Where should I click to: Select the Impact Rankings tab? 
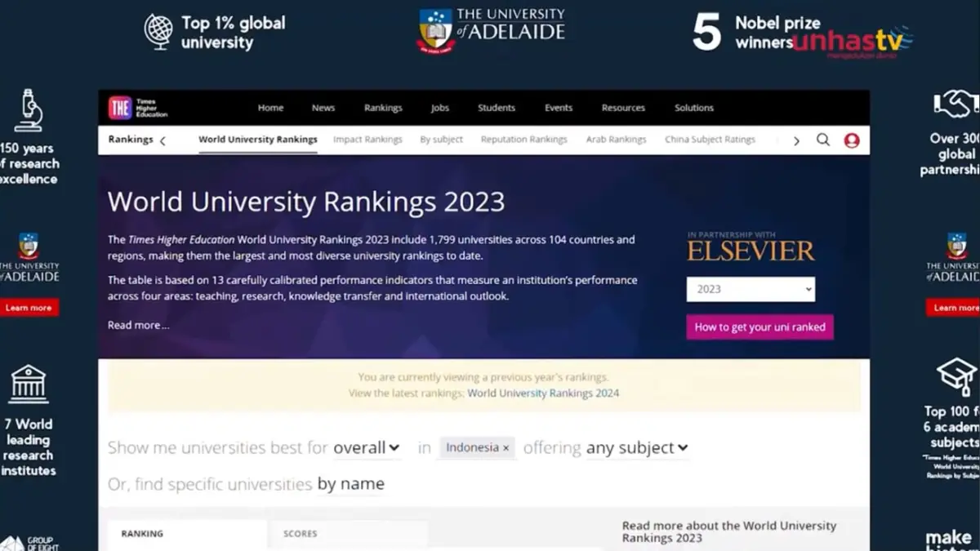coord(367,140)
